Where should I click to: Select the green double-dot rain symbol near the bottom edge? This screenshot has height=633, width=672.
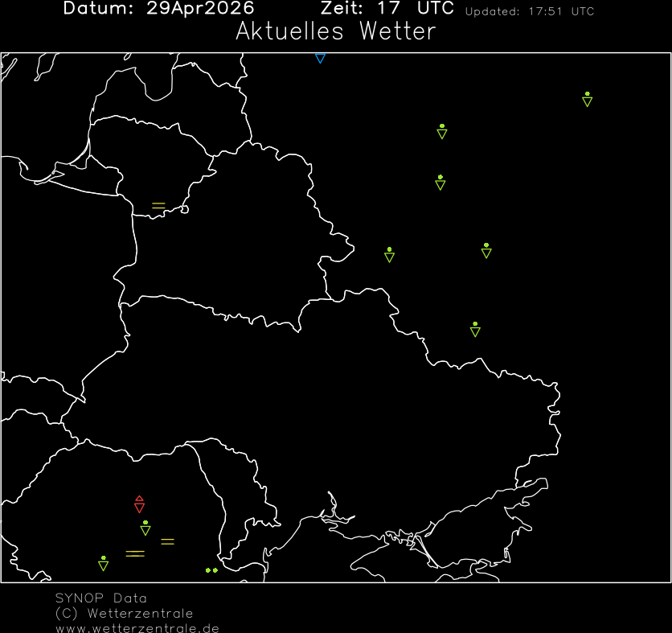[x=211, y=570]
